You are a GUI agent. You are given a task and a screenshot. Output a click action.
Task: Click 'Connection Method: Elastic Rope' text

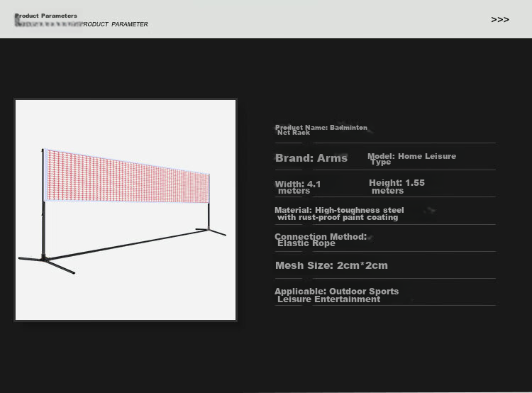tap(321, 240)
